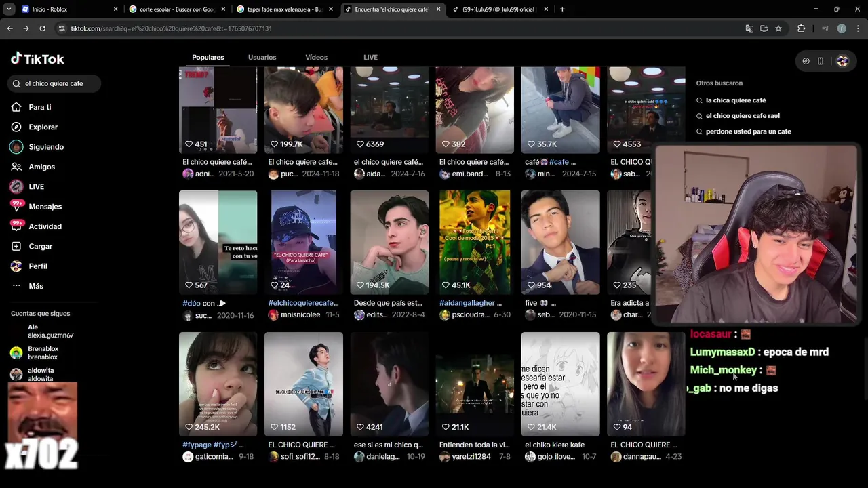Image resolution: width=868 pixels, height=488 pixels.
Task: Reload the TikTok page
Action: (x=42, y=28)
